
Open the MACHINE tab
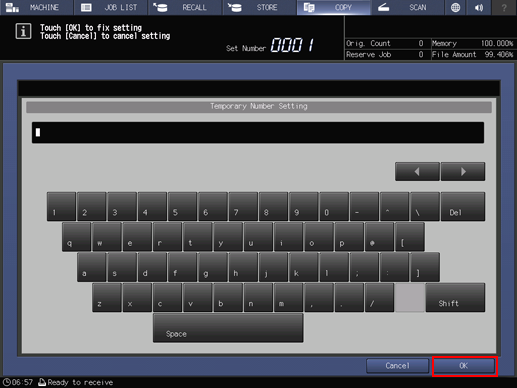36,7
